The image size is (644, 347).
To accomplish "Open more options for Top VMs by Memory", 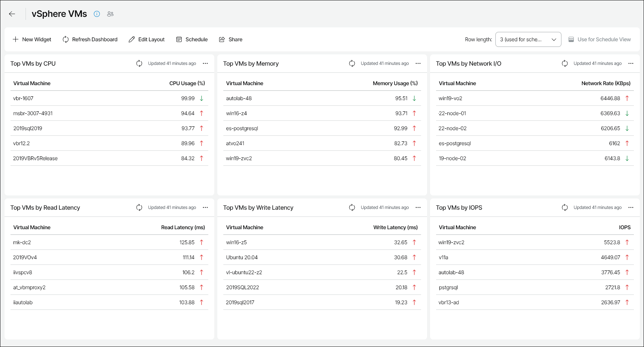I will [418, 63].
